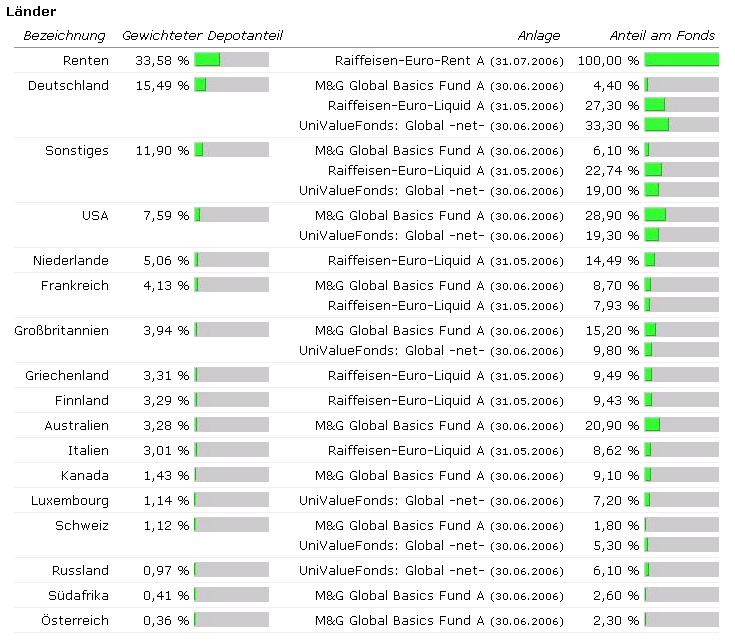Click the 20,90 % fund share bar

pos(681,426)
